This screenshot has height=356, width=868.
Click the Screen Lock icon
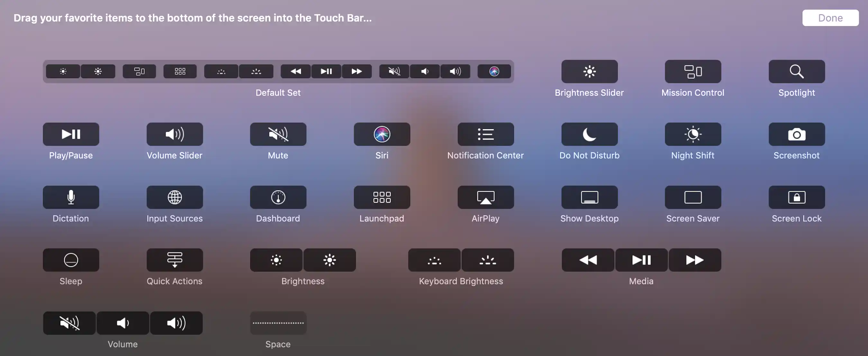click(x=796, y=197)
